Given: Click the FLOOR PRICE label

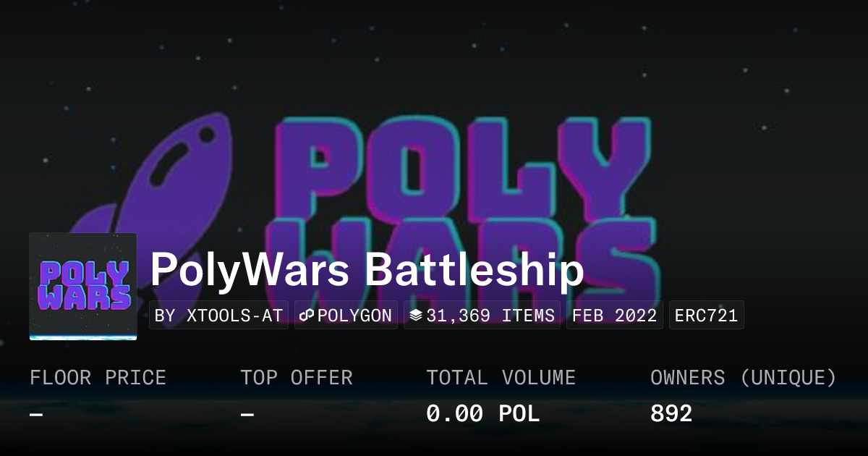Looking at the screenshot, I should tap(98, 378).
